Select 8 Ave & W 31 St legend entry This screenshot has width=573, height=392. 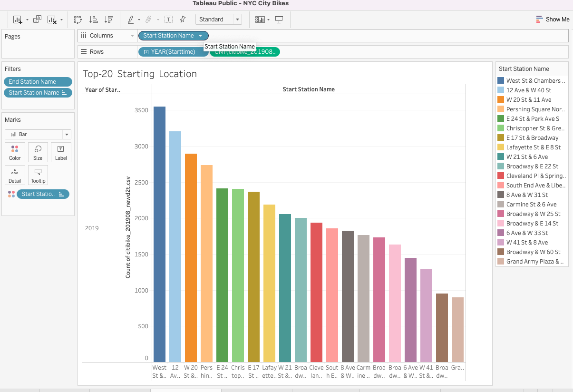coord(532,195)
